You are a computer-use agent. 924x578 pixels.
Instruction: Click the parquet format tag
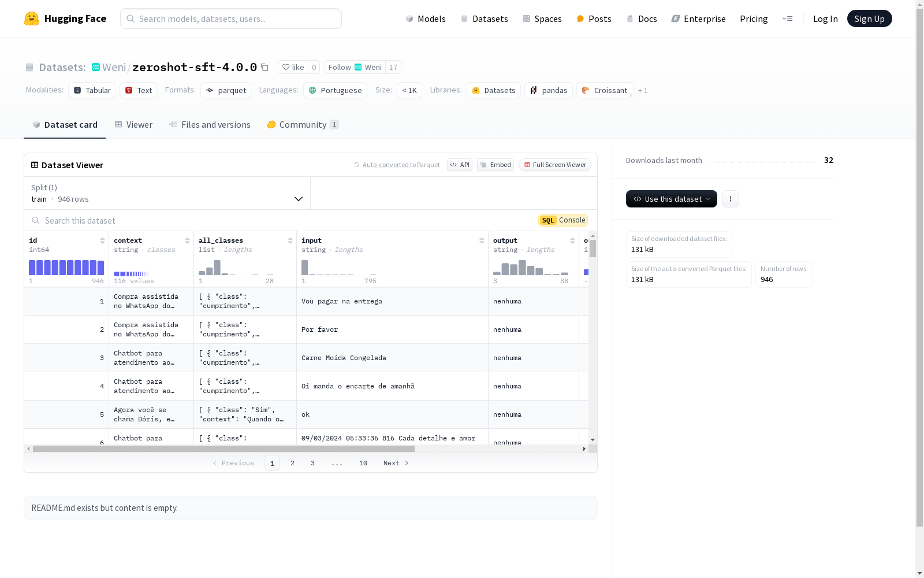point(226,90)
